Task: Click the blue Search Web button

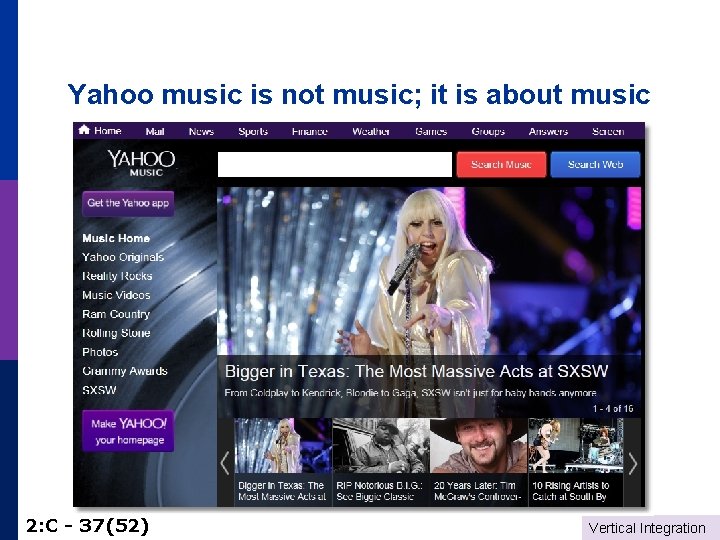Action: 595,164
